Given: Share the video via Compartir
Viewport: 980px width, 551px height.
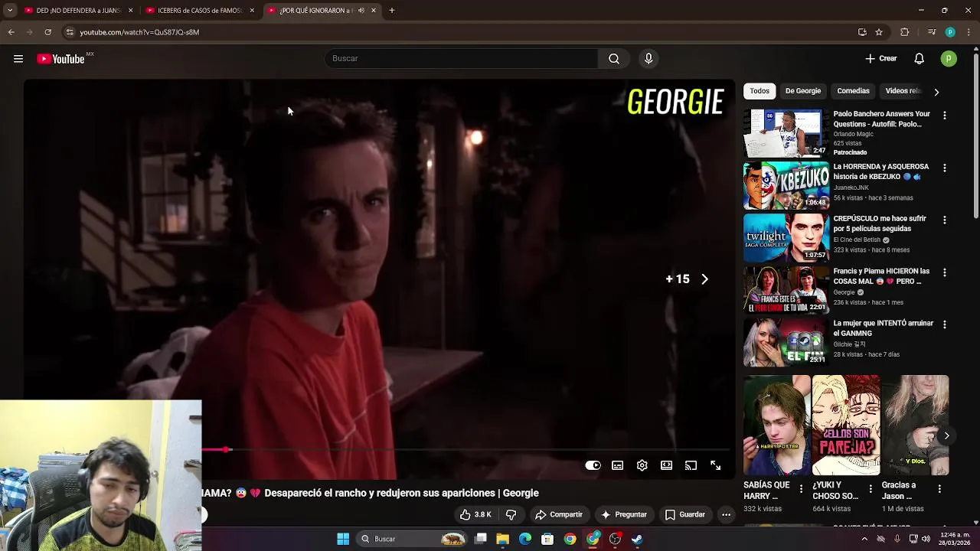Looking at the screenshot, I should [559, 515].
